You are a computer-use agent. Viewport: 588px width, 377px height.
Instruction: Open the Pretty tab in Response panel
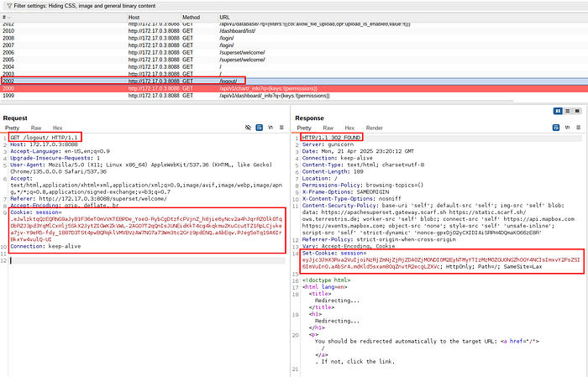pyautogui.click(x=304, y=128)
